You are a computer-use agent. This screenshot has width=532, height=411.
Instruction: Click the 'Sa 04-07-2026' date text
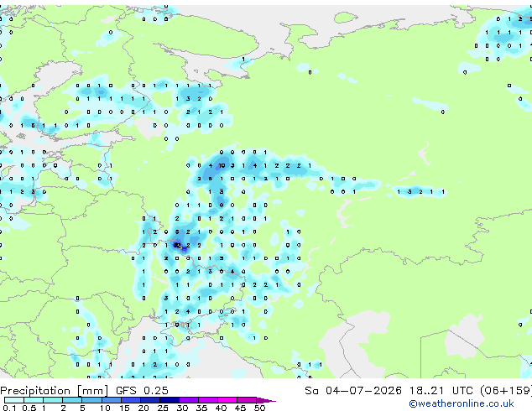353,391
